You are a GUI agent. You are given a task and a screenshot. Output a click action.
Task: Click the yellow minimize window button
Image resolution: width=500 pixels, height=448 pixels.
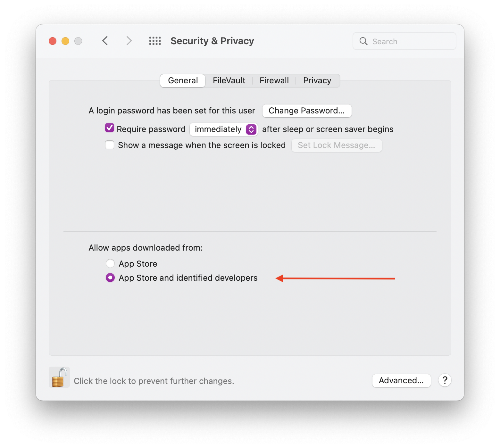[x=65, y=41]
